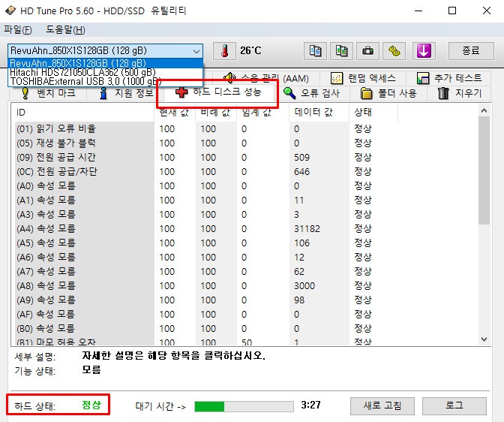The width and height of the screenshot is (504, 422).
Task: Click the camera save screenshot icon
Action: pos(367,51)
